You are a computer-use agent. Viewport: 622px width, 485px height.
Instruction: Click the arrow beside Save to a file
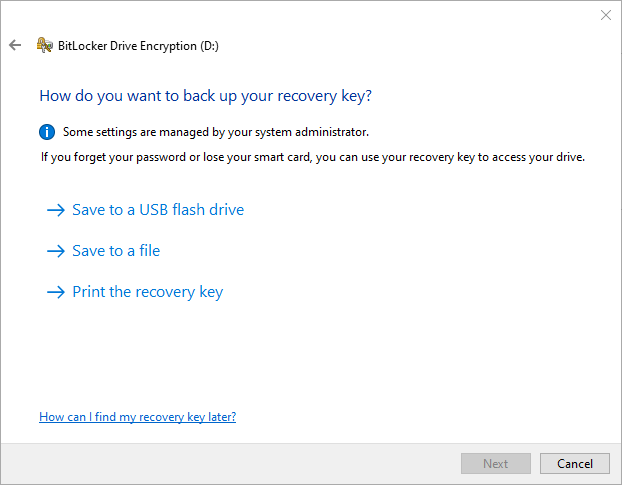(55, 251)
